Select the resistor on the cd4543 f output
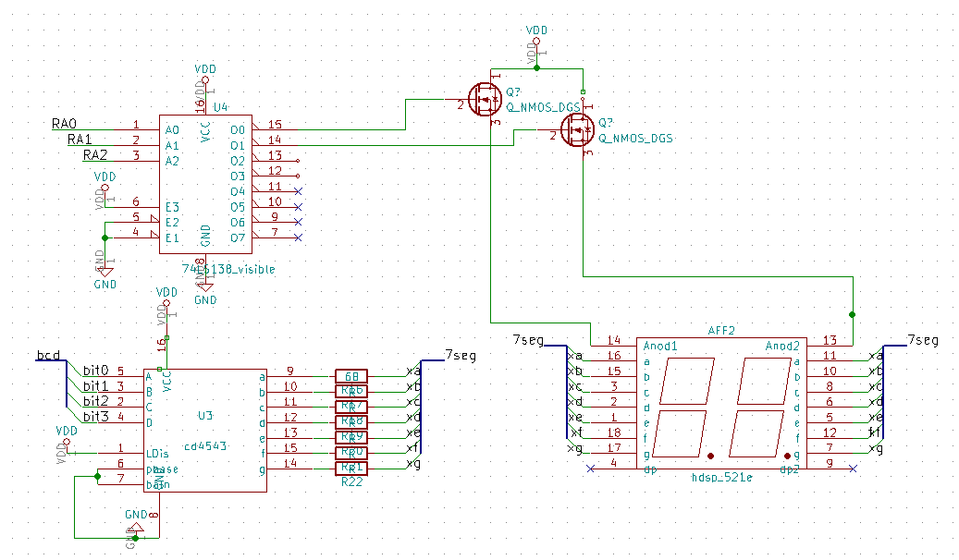The image size is (959, 560). pyautogui.click(x=351, y=453)
